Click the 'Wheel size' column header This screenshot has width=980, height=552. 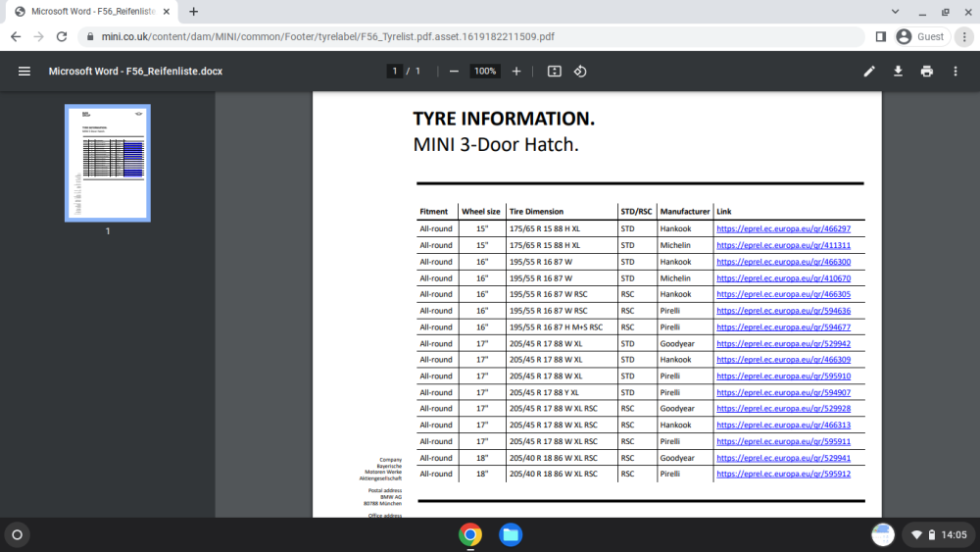480,212
